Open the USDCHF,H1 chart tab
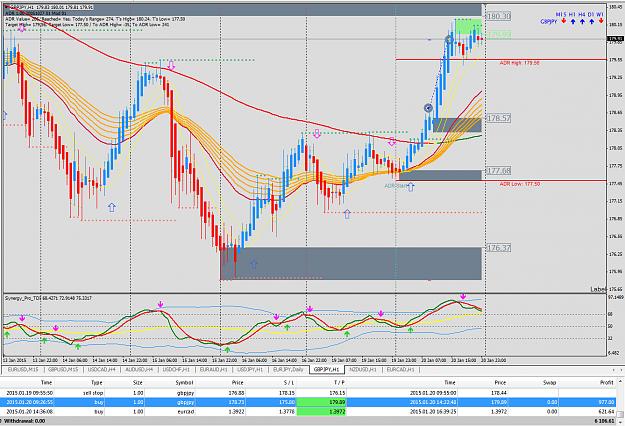The image size is (625, 426). [176, 370]
